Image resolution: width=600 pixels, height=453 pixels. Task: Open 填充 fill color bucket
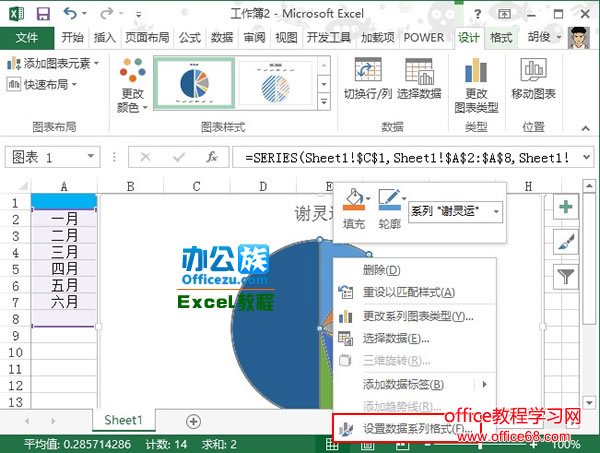354,210
